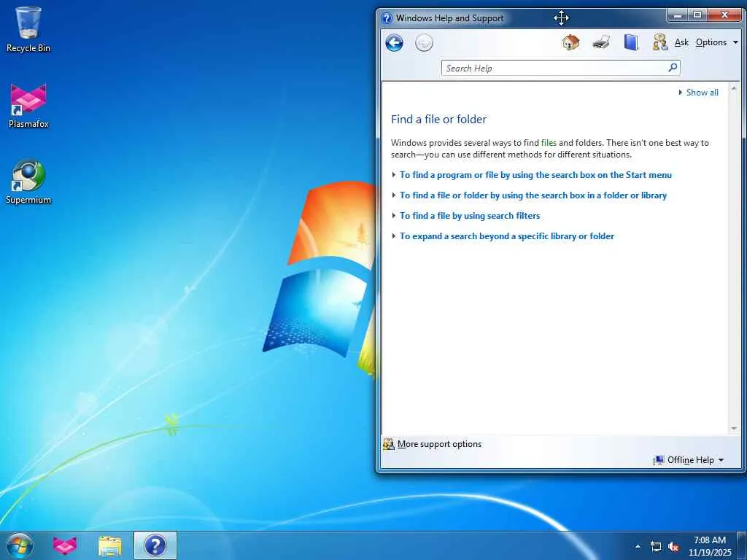The height and width of the screenshot is (560, 747).
Task: Close the Windows Help and Support window
Action: (x=724, y=15)
